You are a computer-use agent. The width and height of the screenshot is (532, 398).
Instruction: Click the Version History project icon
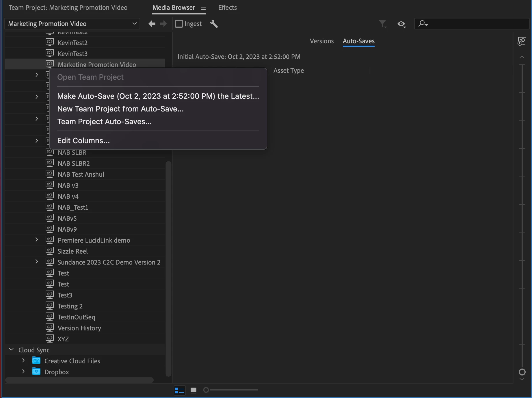click(x=50, y=328)
